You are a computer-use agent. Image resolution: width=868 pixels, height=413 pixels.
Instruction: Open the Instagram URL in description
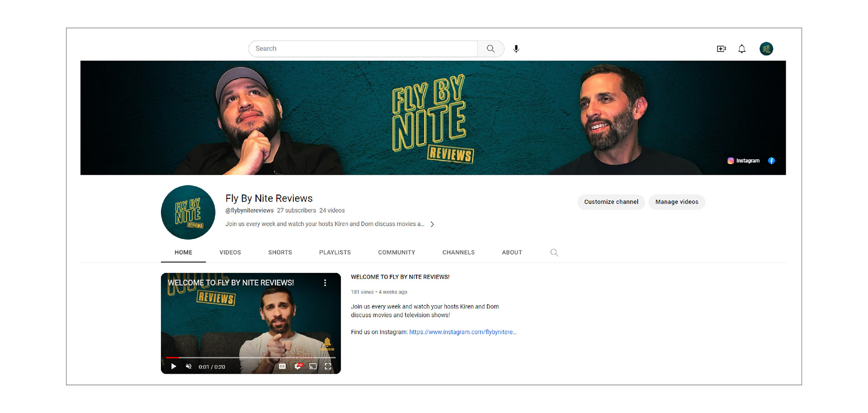[463, 332]
